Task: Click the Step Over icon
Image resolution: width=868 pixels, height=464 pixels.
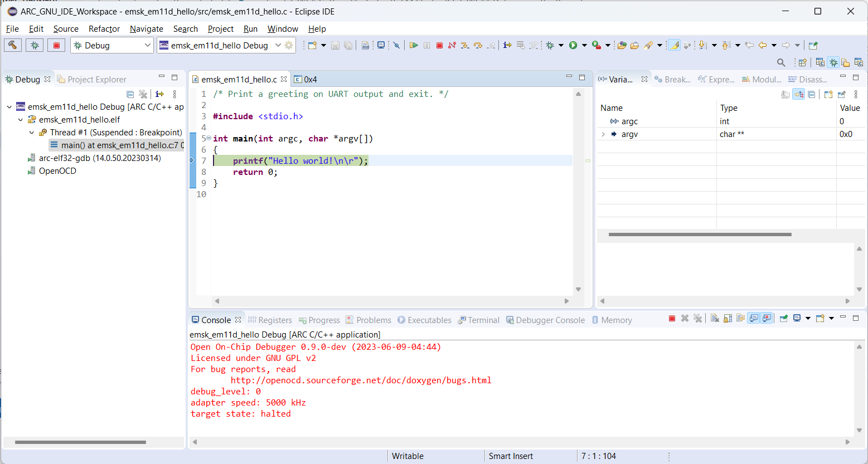Action: [478, 45]
